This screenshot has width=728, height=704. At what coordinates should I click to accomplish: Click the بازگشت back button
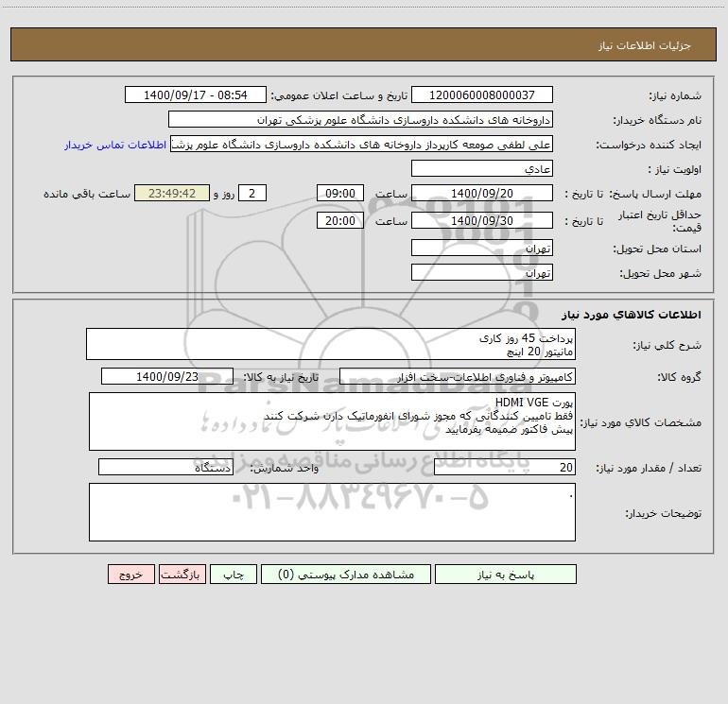182,574
